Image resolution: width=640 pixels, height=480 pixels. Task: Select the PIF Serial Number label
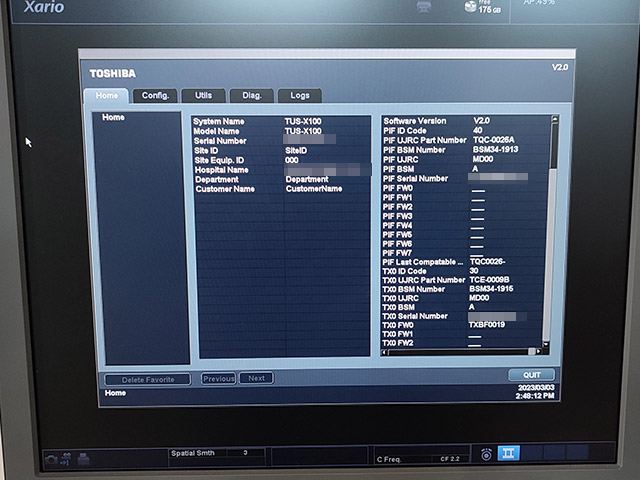(x=415, y=179)
